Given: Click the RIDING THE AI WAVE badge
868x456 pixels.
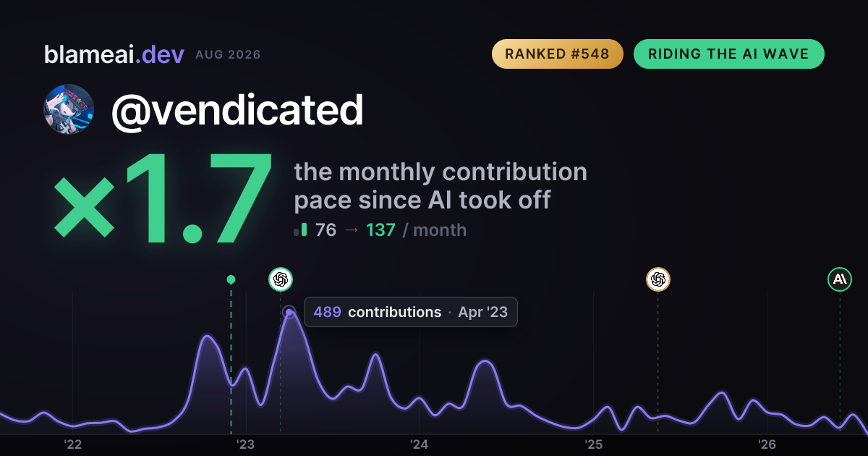Looking at the screenshot, I should pyautogui.click(x=729, y=54).
